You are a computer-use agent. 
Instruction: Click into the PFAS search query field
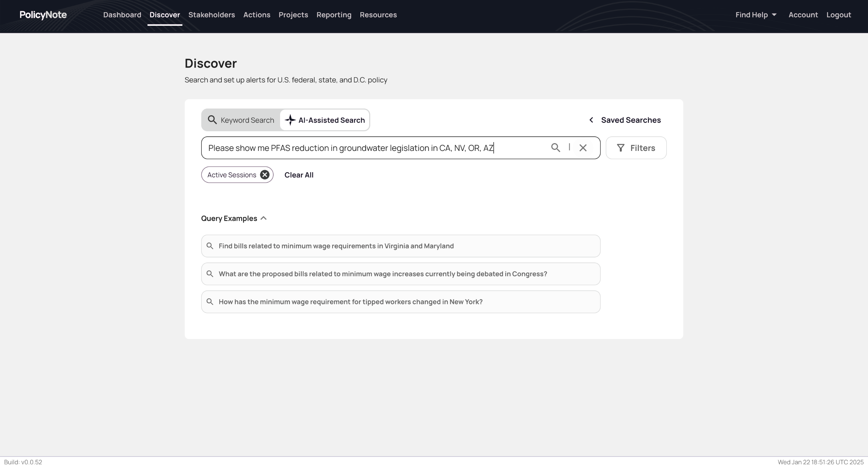point(373,148)
